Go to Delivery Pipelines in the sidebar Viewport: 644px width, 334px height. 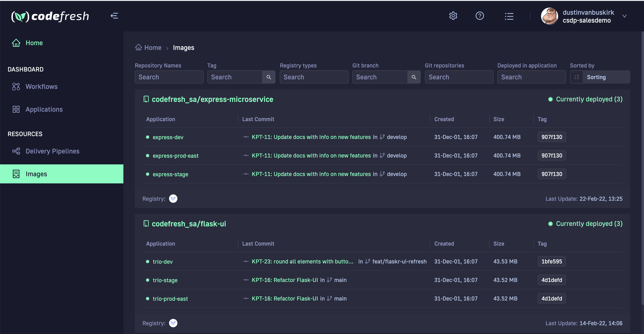[52, 151]
